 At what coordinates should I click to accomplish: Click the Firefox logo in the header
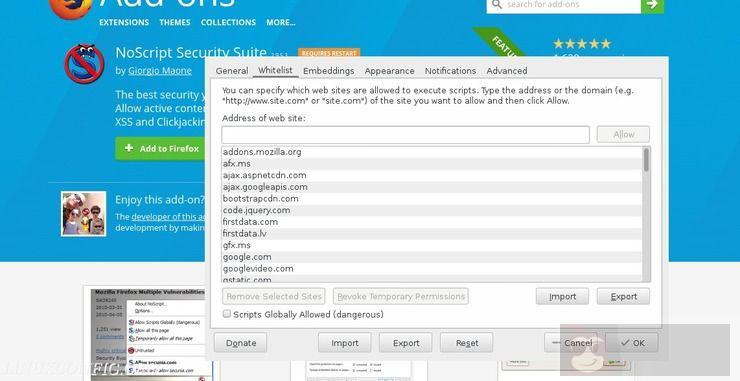click(x=71, y=8)
